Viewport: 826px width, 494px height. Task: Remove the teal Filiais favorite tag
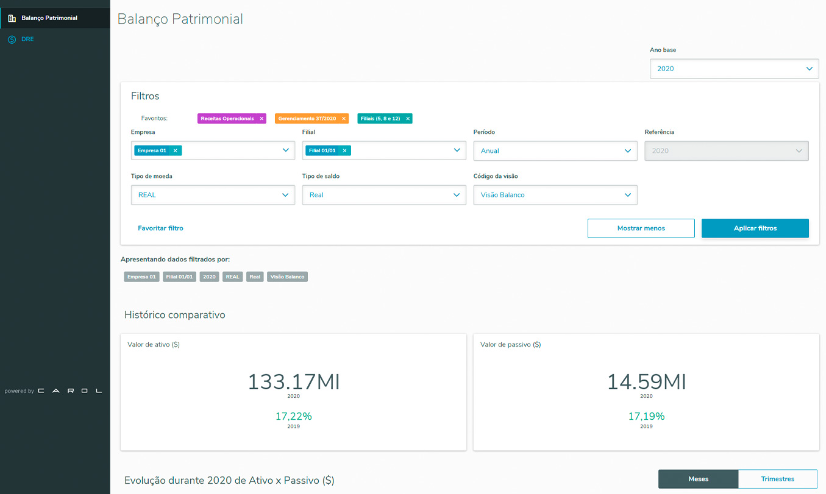408,118
